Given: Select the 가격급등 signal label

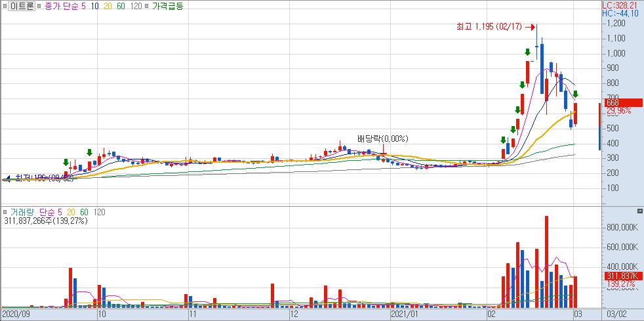Looking at the screenshot, I should pos(168,6).
